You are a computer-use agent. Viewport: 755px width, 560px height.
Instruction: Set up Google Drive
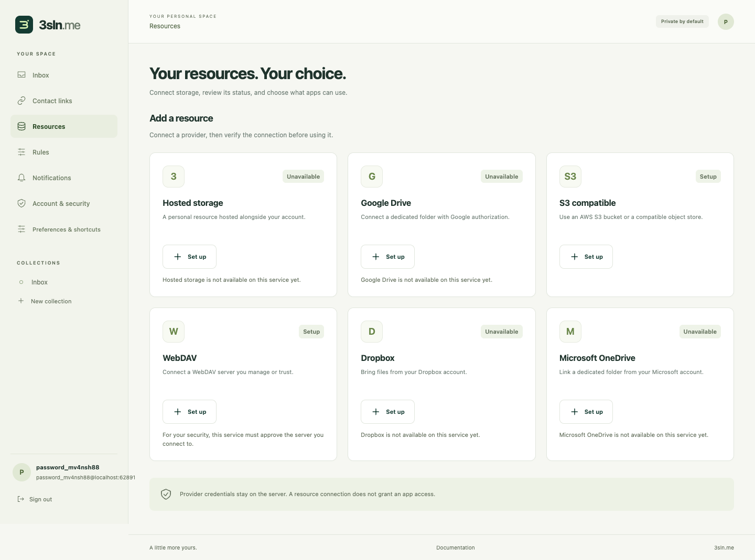[x=387, y=257]
